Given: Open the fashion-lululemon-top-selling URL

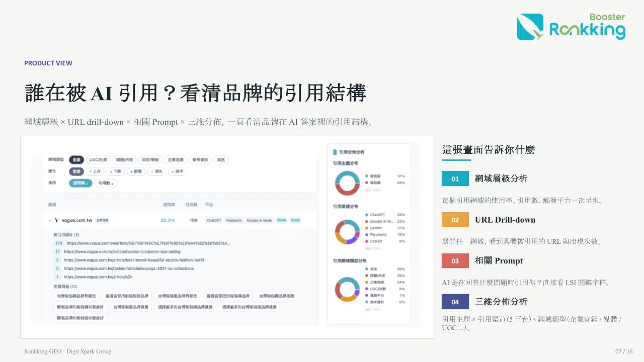Looking at the screenshot, I should click(x=122, y=251).
